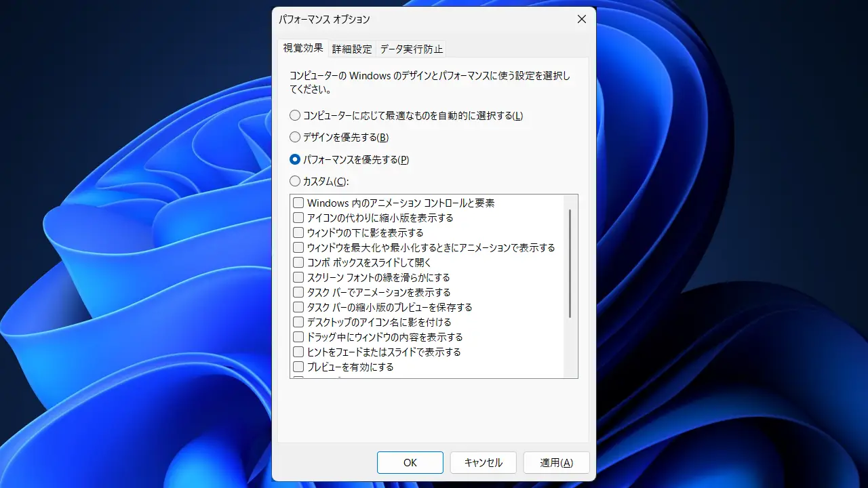The image size is (868, 488).
Task: Enable Windows 内のアニメーション コントロールと要素 checkbox
Action: (x=298, y=203)
